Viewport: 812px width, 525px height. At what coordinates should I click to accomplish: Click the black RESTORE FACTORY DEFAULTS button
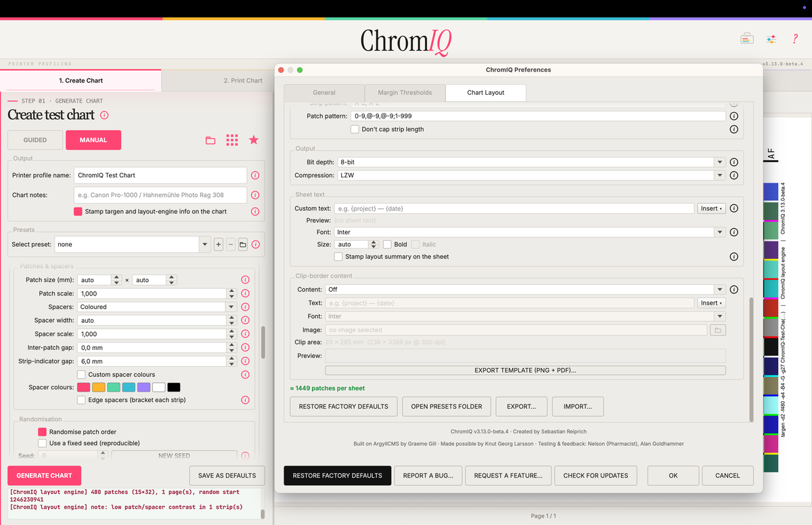(338, 476)
